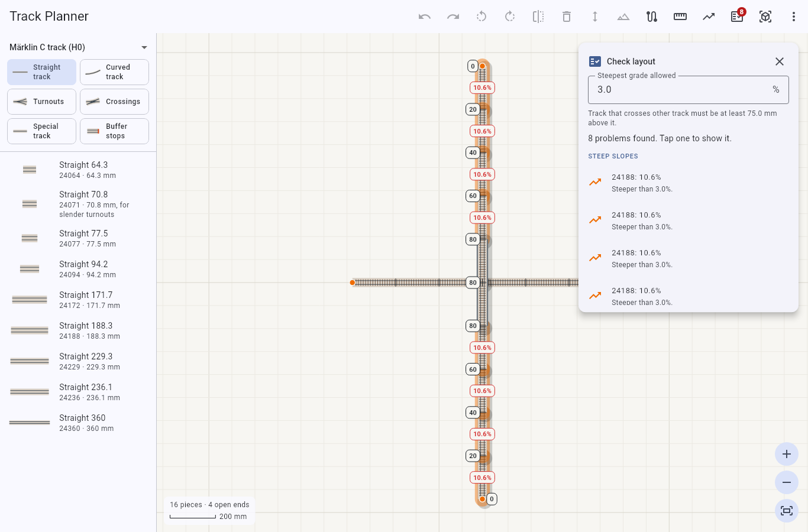Image resolution: width=808 pixels, height=532 pixels.
Task: Click the topmost 10.6% grade label on track
Action: [482, 87]
